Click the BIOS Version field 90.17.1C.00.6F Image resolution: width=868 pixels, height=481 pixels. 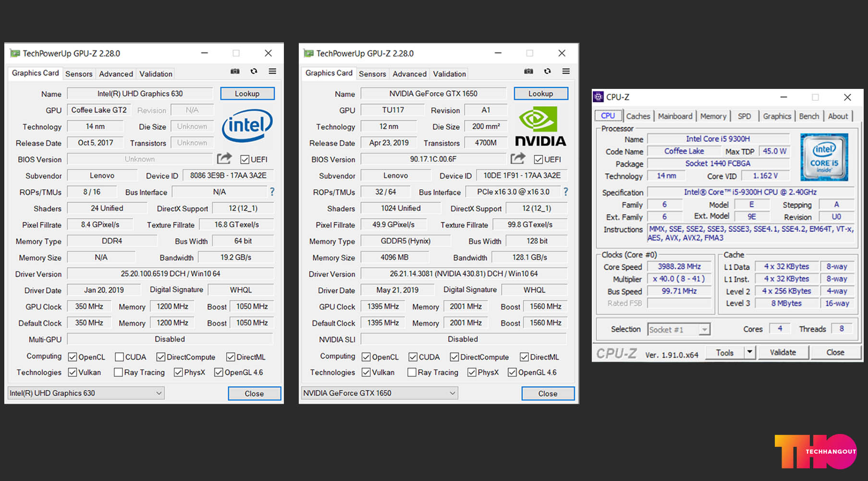click(433, 159)
